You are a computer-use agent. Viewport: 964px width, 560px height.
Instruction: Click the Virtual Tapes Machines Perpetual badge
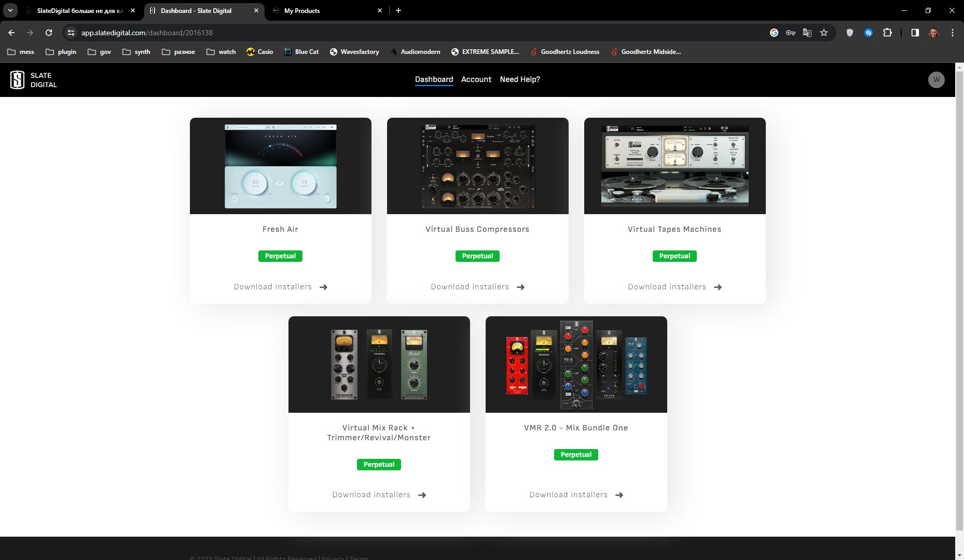[674, 256]
